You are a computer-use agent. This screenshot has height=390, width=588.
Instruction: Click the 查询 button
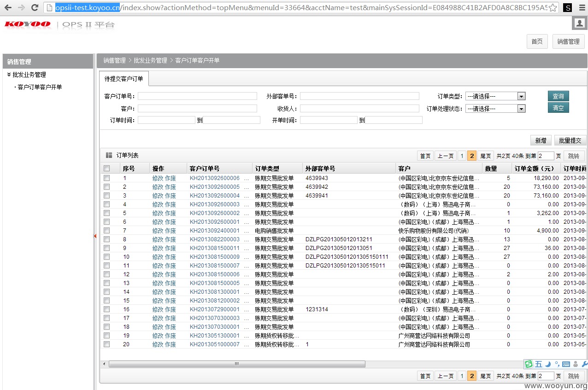coord(558,96)
